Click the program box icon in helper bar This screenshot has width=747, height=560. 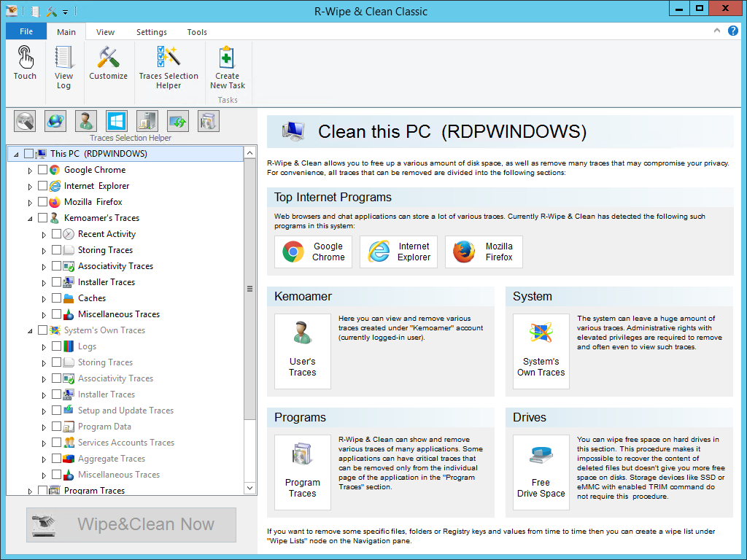click(x=208, y=121)
